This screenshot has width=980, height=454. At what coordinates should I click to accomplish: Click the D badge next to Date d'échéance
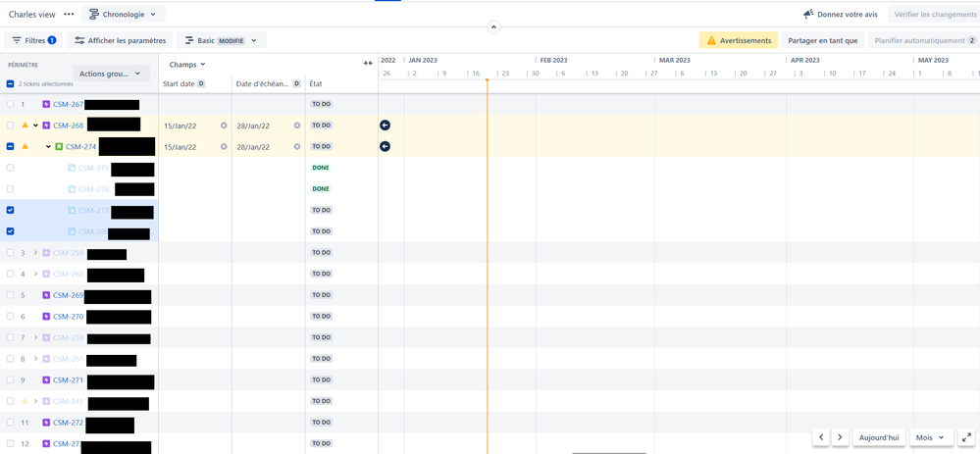point(297,83)
